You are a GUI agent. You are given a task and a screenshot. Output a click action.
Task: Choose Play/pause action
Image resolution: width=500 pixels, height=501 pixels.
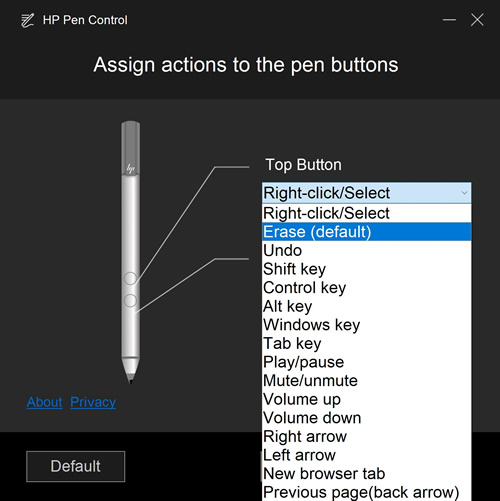click(367, 362)
